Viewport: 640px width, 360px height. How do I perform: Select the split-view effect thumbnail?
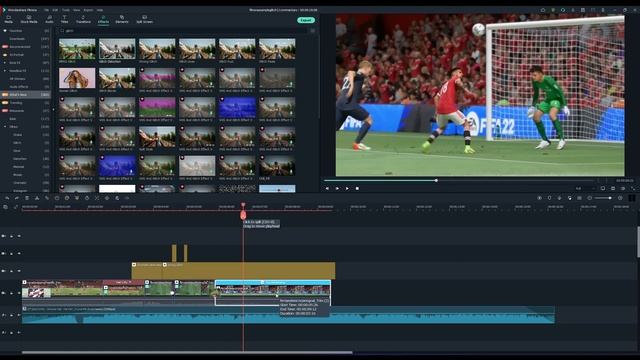[x=157, y=137]
